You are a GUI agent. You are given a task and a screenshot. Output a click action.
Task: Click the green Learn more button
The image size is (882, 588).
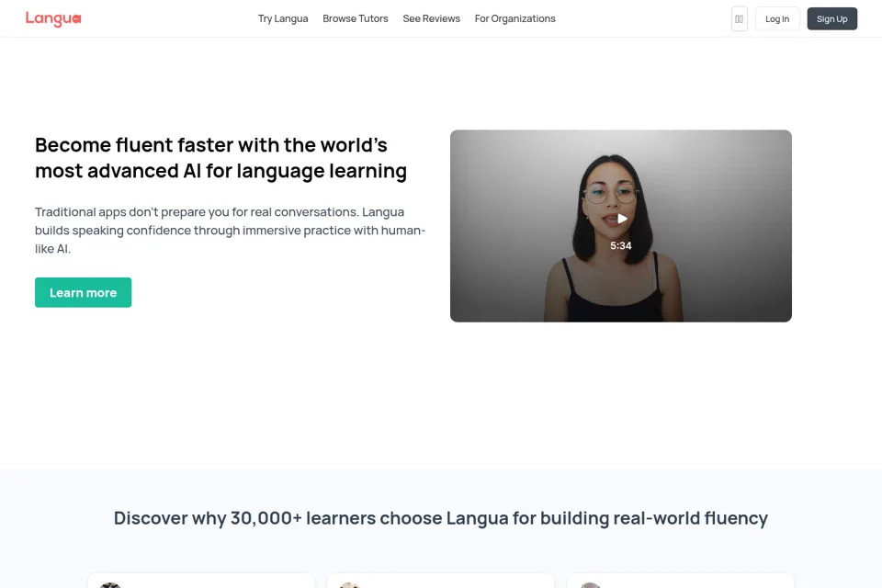(84, 292)
